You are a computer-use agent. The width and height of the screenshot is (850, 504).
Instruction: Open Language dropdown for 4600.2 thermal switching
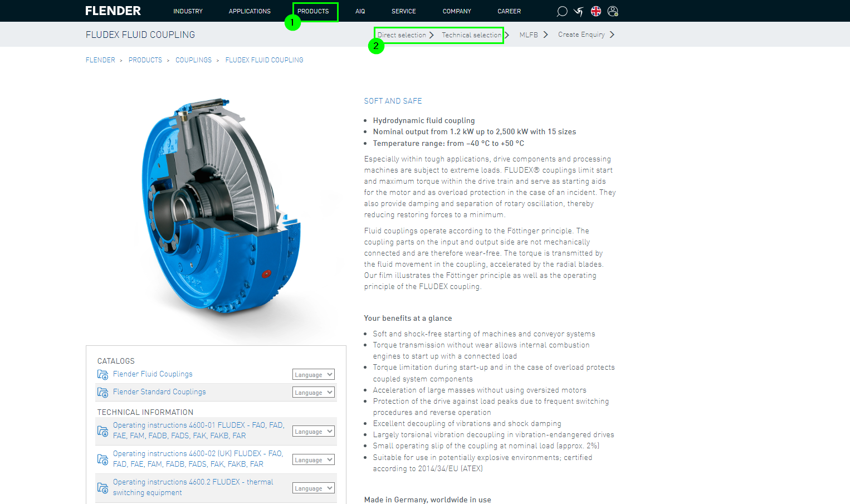tap(314, 488)
